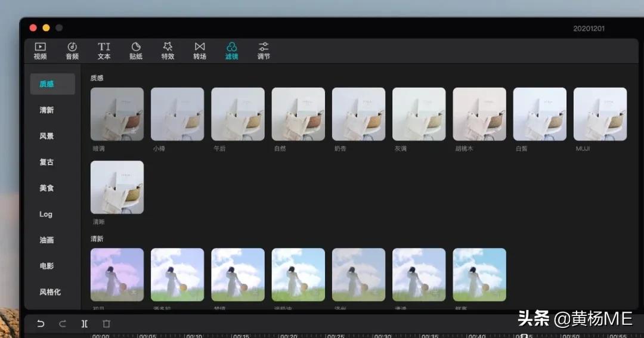Select the 风景 filter category

(x=47, y=136)
